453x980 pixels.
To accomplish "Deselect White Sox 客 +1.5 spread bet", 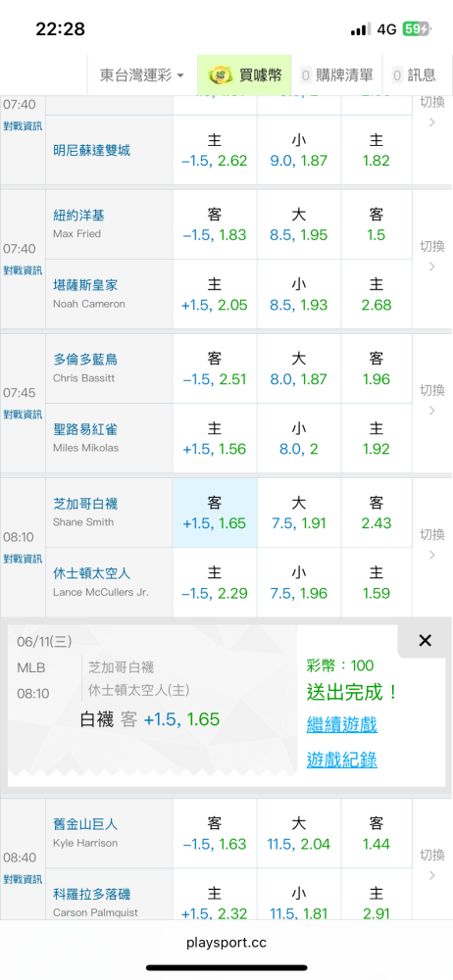I will point(215,513).
